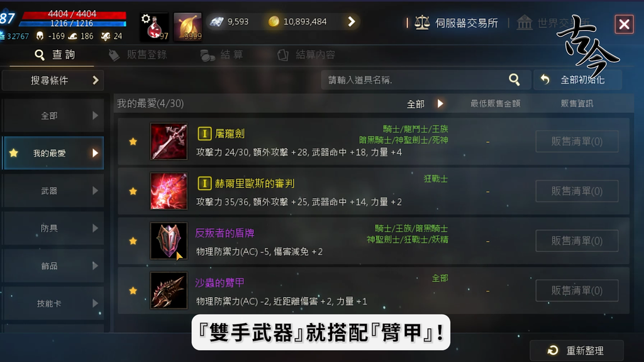644x362 pixels.
Task: Open the 全部 filter dropdown in list header
Action: (x=425, y=104)
